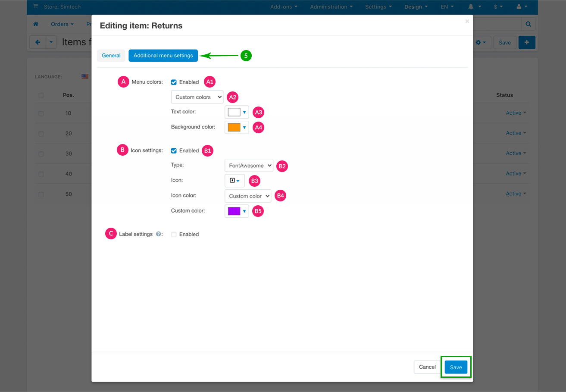
Task: Click the back arrow button
Action: point(38,42)
